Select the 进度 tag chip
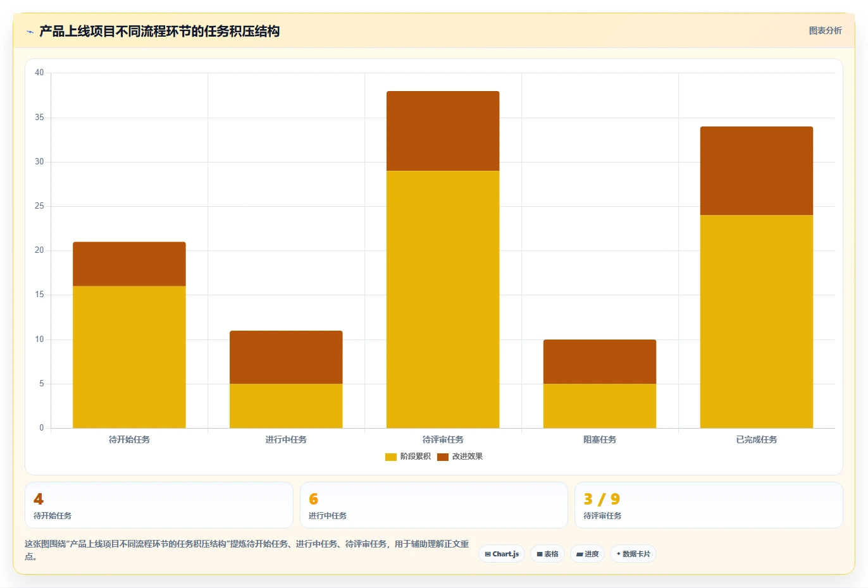 pos(587,554)
